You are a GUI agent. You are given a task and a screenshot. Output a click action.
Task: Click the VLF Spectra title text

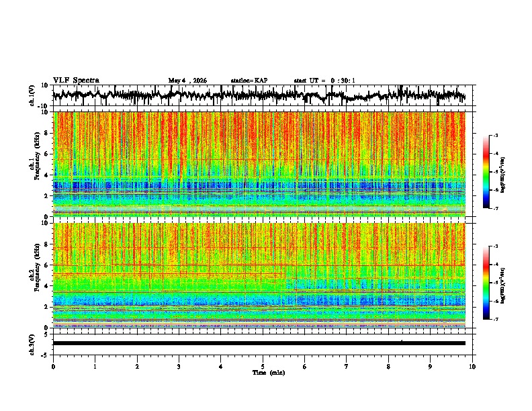(76, 81)
